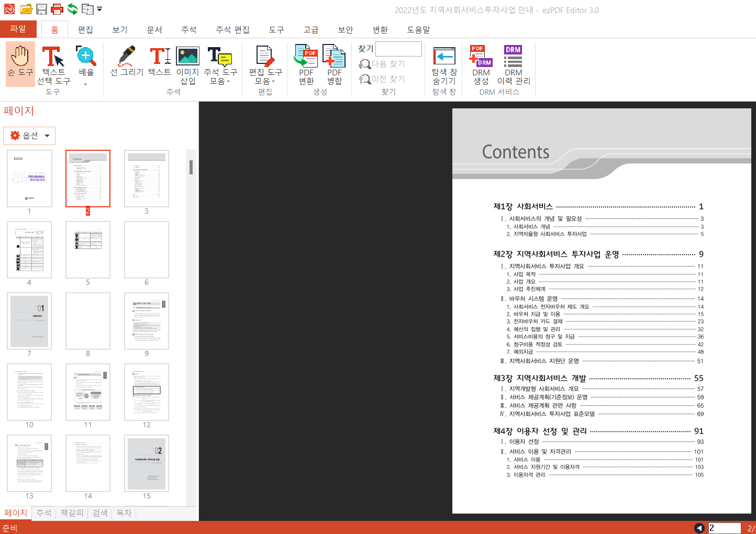Click the thumbnail panel vertical scrollbar handle
This screenshot has height=534, width=756.
point(191,167)
